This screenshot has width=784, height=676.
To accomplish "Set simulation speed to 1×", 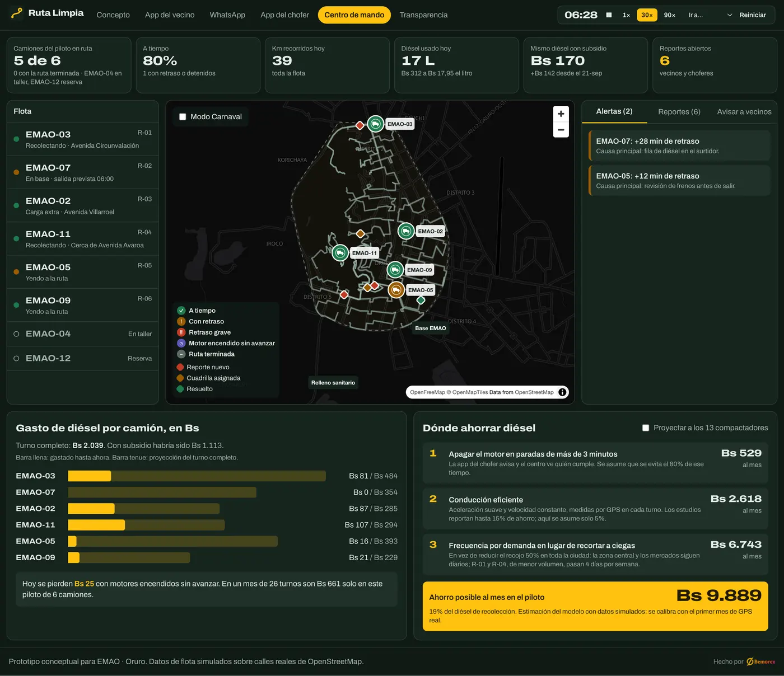I will click(x=626, y=15).
